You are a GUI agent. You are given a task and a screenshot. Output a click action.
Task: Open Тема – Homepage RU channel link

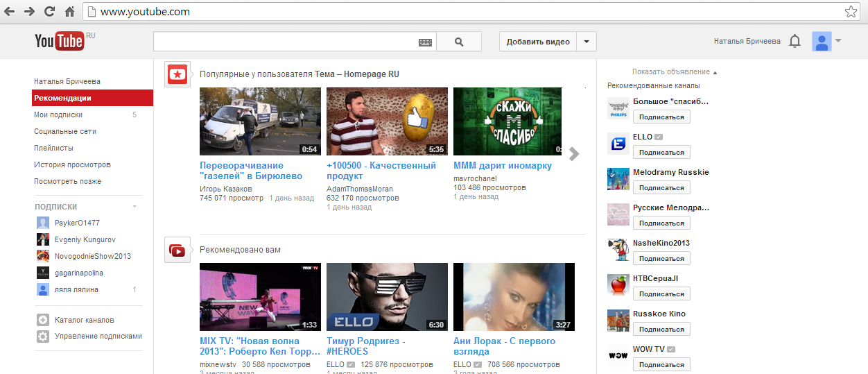click(x=357, y=74)
